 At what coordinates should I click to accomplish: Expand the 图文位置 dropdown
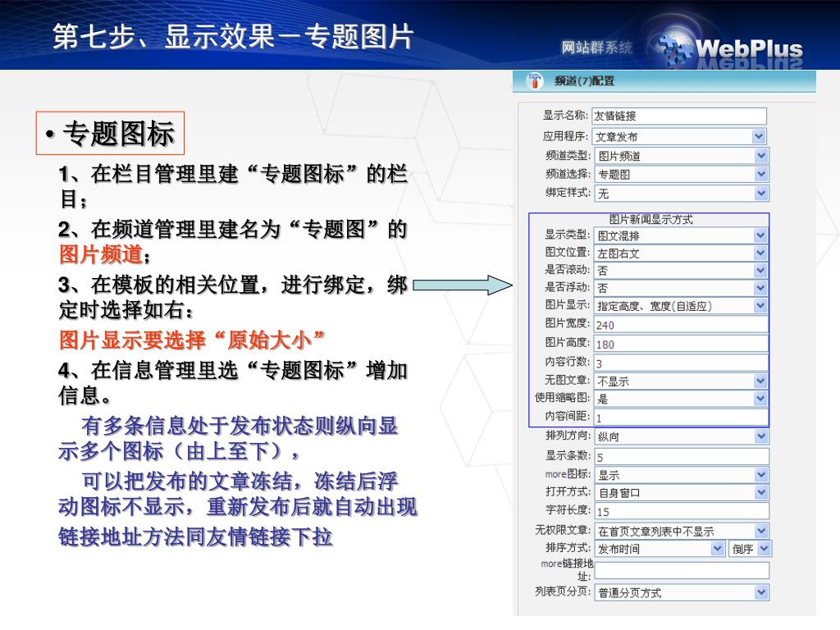pyautogui.click(x=681, y=253)
